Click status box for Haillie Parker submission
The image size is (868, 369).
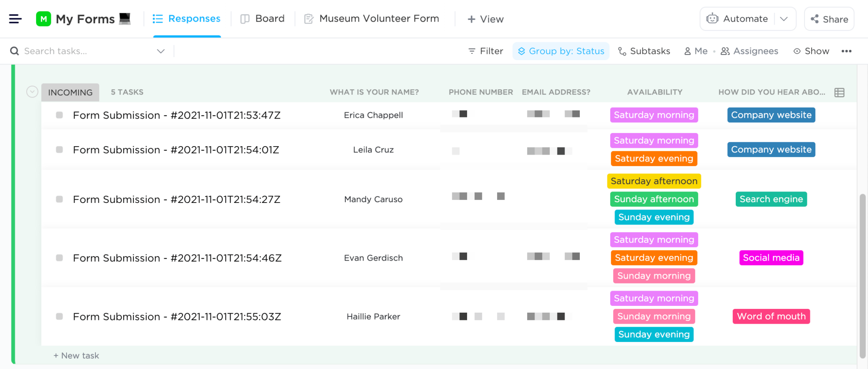point(59,316)
